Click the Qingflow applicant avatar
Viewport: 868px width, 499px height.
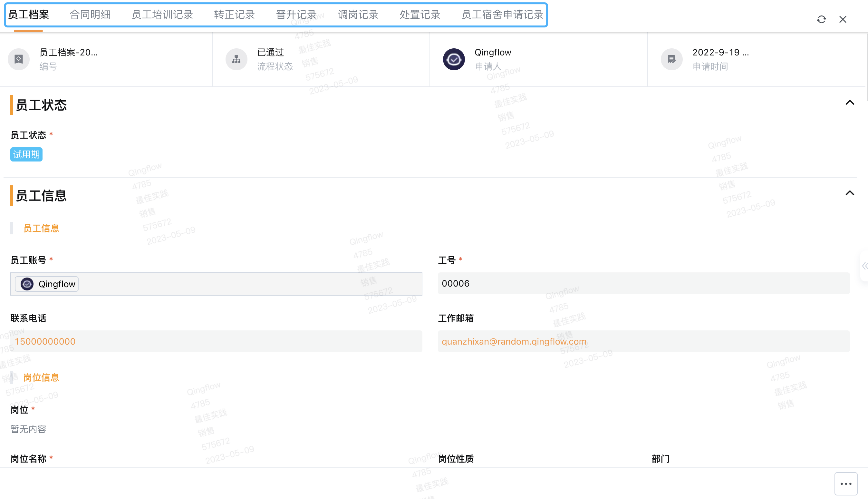454,59
